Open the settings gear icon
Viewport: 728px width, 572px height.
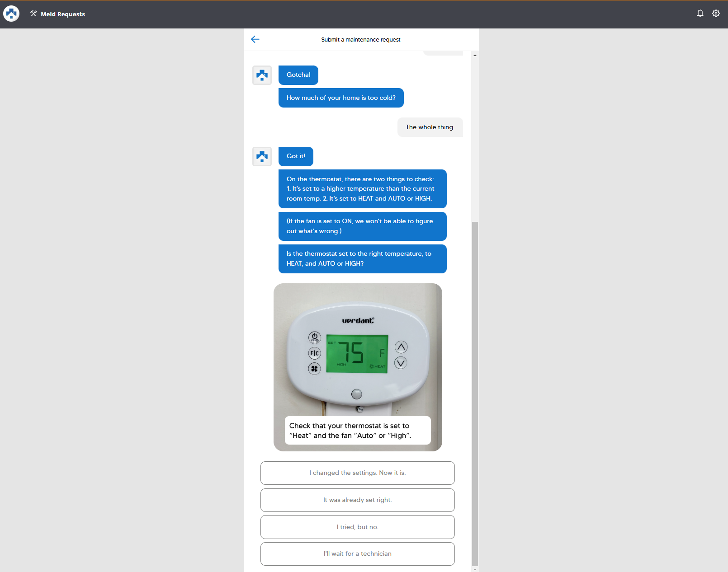pos(716,14)
